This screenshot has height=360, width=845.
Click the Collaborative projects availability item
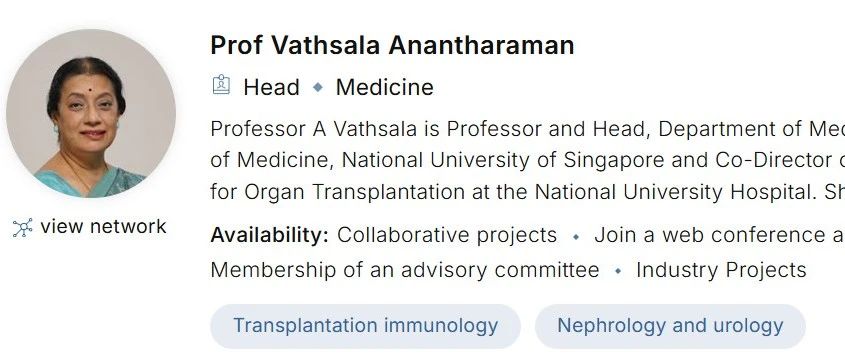pos(447,235)
